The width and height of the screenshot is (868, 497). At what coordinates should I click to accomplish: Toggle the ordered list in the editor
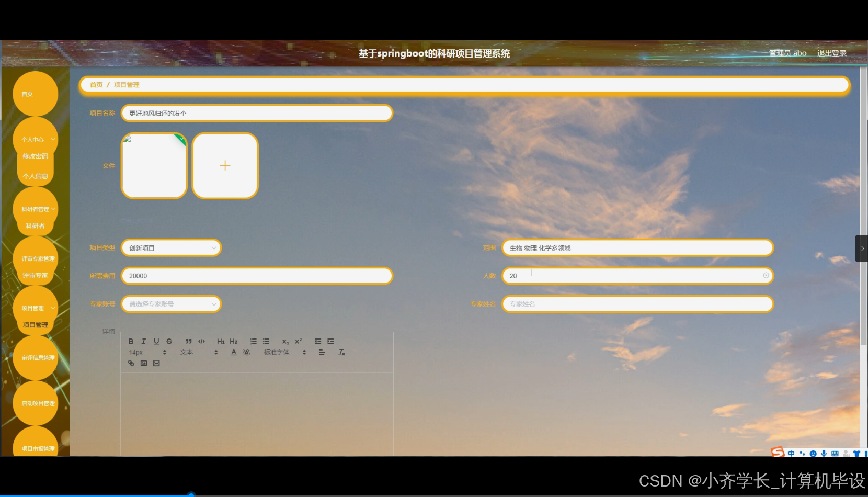click(253, 341)
